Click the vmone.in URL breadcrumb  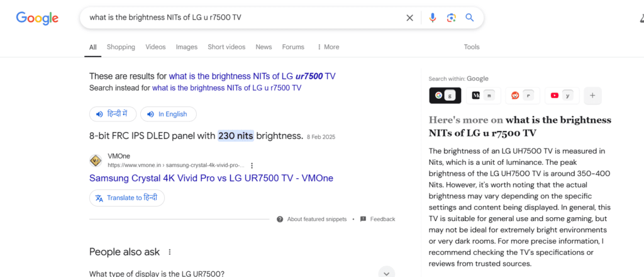coord(176,165)
